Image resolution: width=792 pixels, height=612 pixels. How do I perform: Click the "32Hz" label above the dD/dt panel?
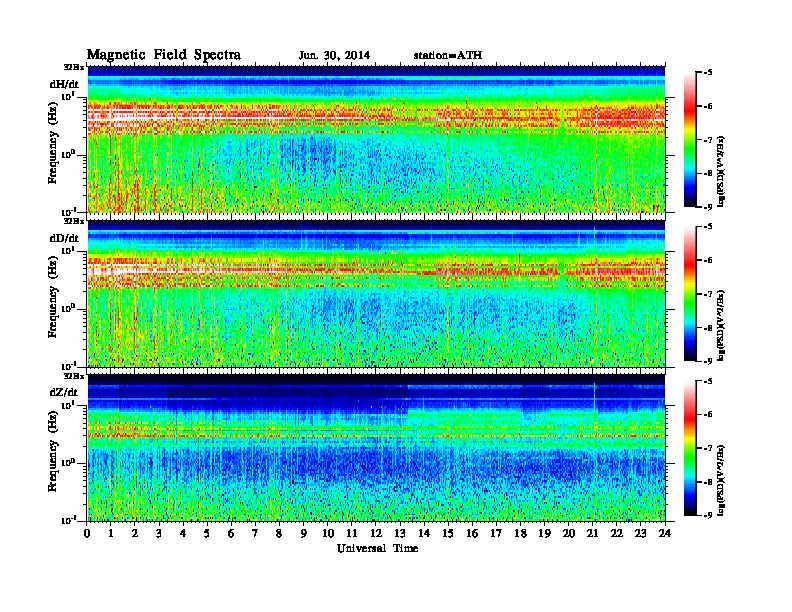[74, 221]
